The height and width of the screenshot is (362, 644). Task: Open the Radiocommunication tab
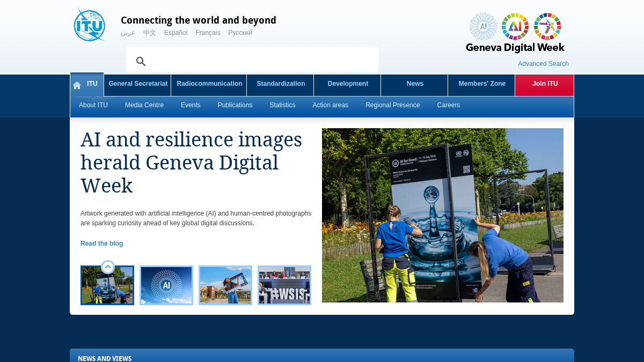point(209,84)
